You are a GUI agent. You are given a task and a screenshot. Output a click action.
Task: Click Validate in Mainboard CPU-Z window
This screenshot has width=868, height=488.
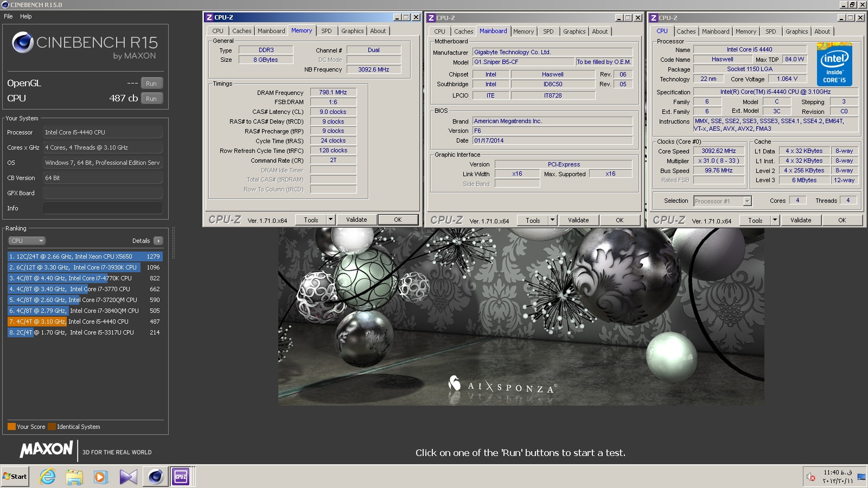[x=578, y=220]
